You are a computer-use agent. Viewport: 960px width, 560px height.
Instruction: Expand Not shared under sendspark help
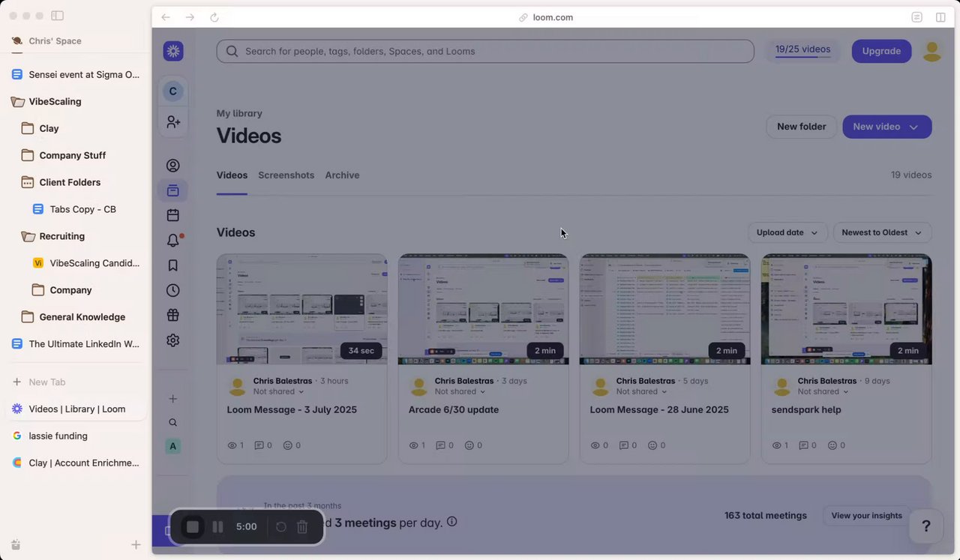click(x=823, y=391)
